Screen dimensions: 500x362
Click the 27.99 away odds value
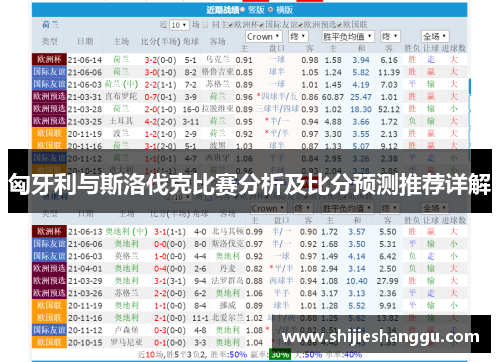pyautogui.click(x=387, y=281)
